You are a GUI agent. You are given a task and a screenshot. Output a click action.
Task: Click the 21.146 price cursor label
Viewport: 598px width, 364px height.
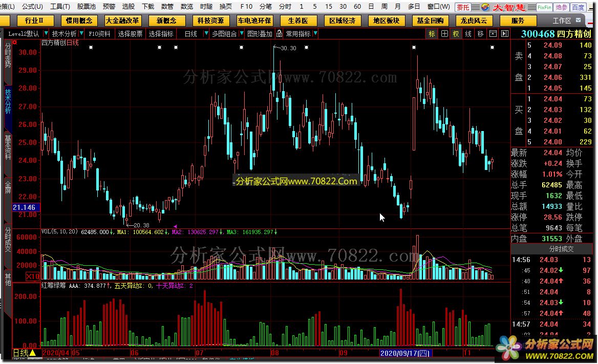[26, 207]
